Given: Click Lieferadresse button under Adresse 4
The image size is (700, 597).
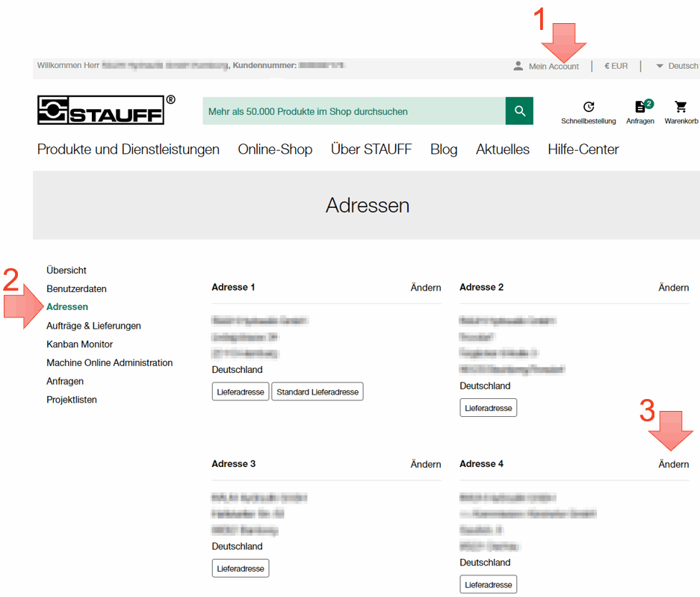Looking at the screenshot, I should tap(489, 584).
